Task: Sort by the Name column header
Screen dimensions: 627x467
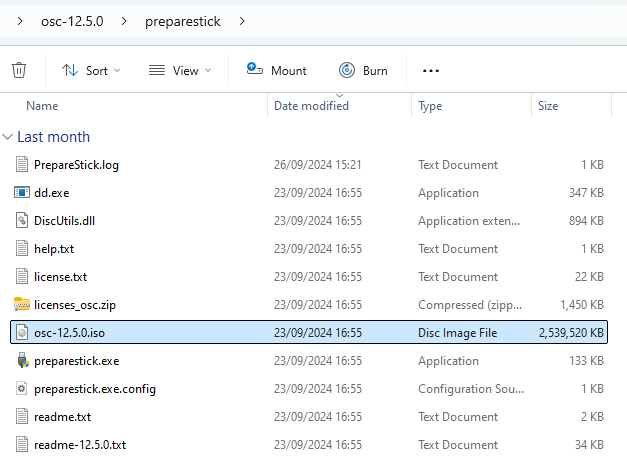Action: (x=42, y=106)
